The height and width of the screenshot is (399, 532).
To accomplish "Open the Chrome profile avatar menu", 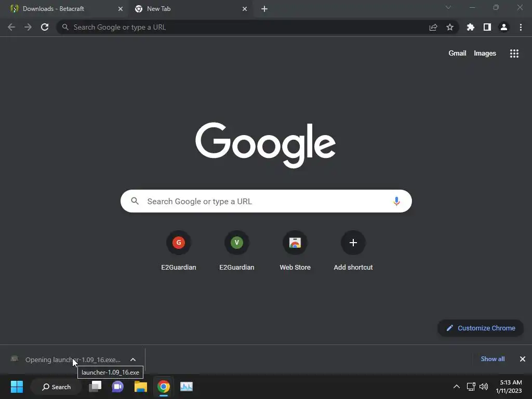I will [x=504, y=27].
